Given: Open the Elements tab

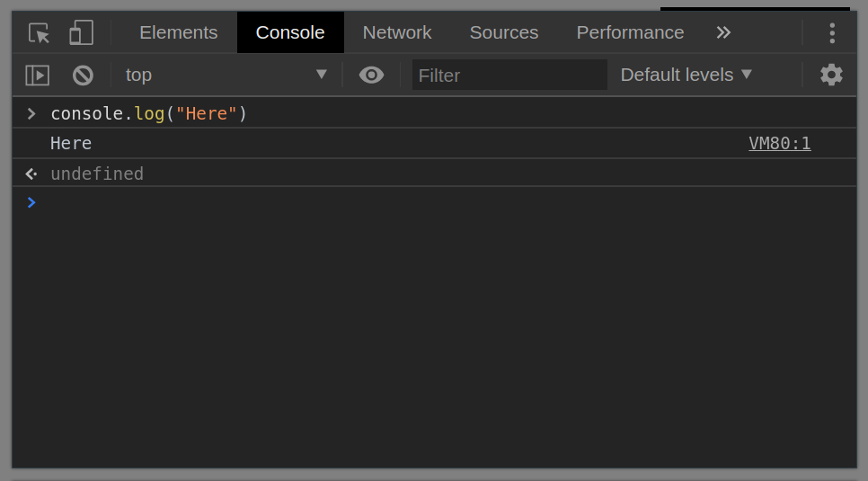Looking at the screenshot, I should tap(178, 32).
